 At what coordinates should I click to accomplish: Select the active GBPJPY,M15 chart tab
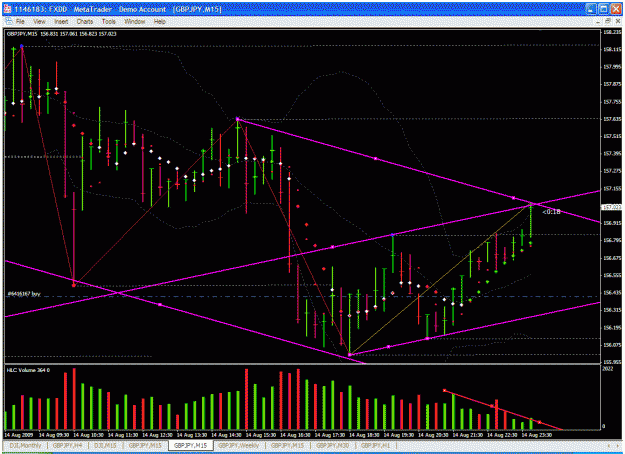point(191,445)
